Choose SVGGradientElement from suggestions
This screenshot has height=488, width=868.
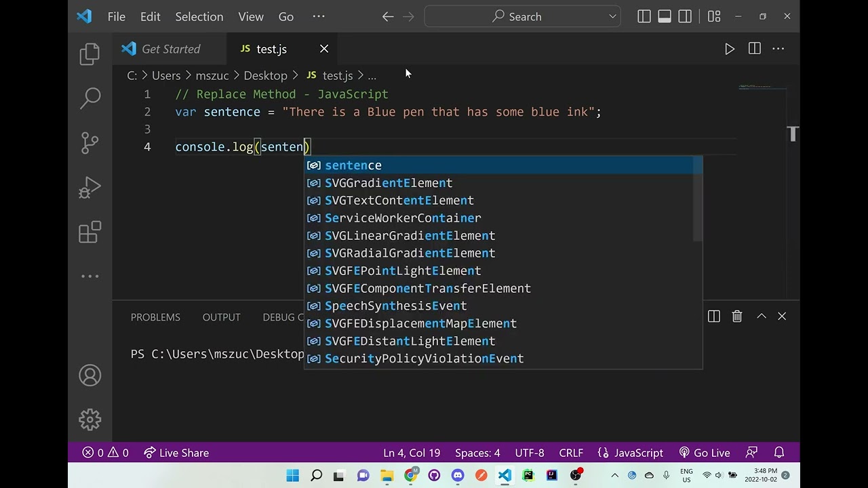point(503,183)
